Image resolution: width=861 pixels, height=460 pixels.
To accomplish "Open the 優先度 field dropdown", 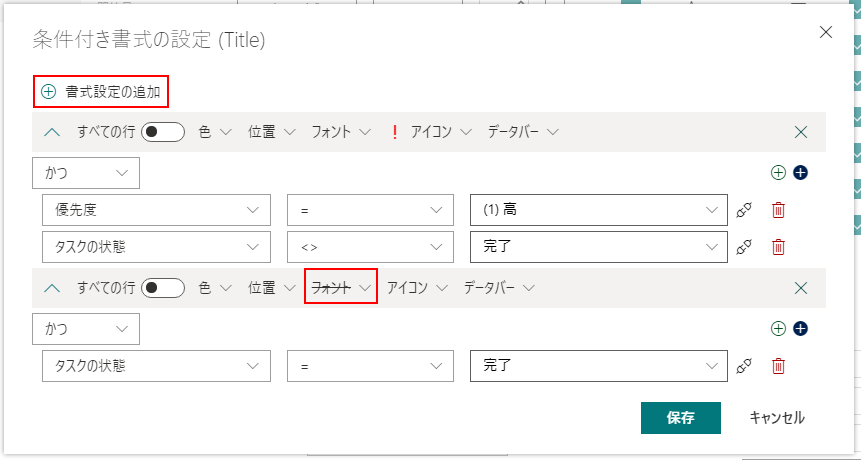I will pyautogui.click(x=156, y=210).
